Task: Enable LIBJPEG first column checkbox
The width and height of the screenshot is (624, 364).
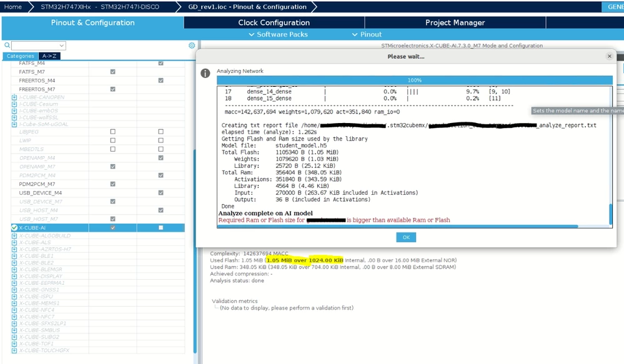Action: point(112,132)
